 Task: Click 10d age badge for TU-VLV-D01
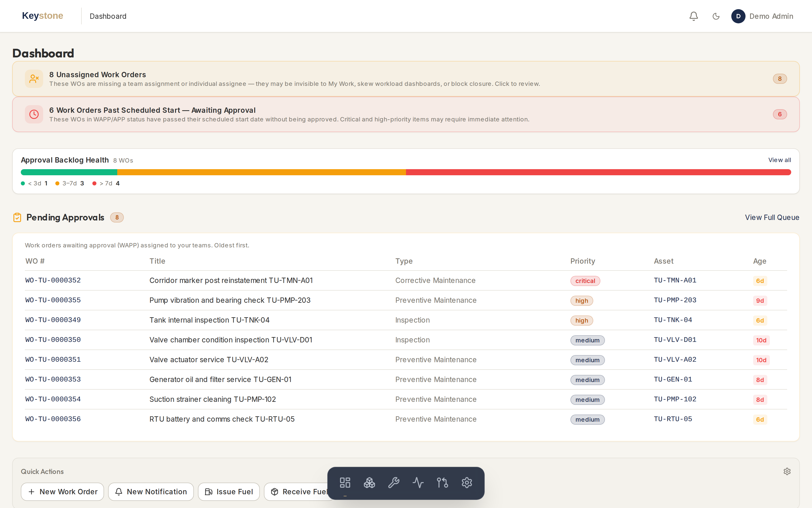(x=761, y=340)
